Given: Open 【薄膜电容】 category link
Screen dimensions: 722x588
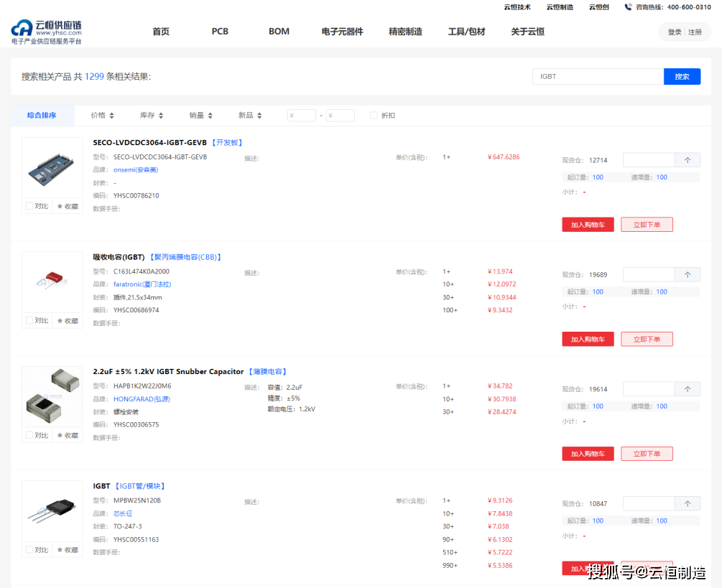Looking at the screenshot, I should (267, 372).
